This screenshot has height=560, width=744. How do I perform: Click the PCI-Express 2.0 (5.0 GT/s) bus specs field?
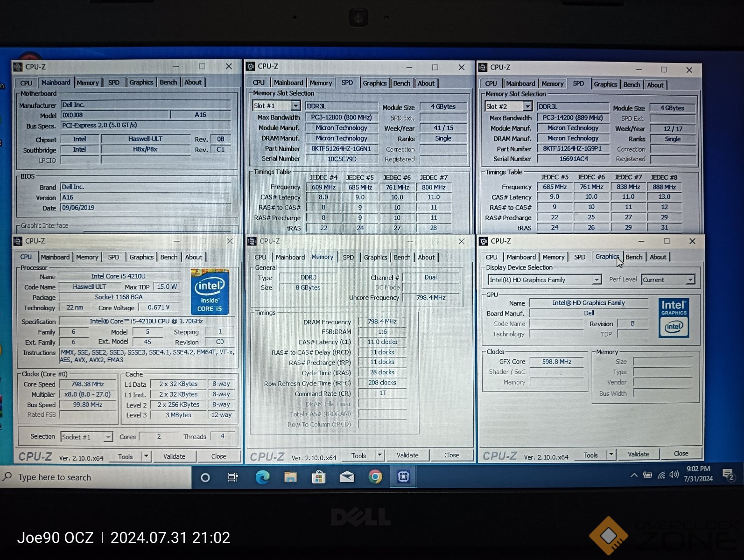[x=146, y=125]
